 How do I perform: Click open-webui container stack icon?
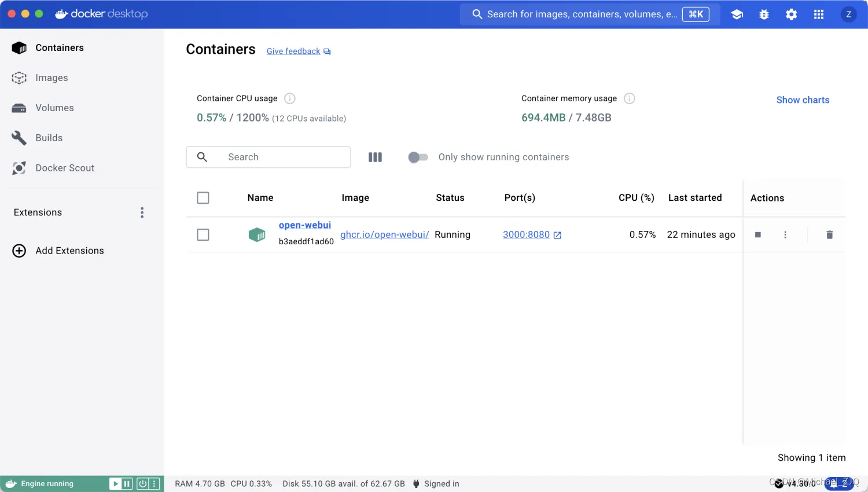coord(257,234)
